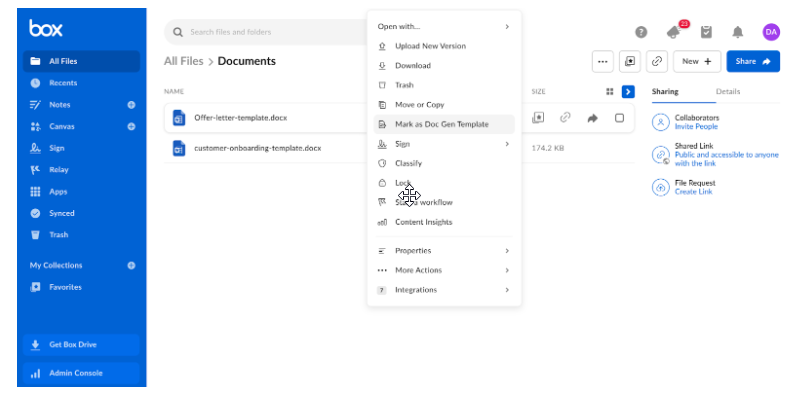The image size is (811, 412).
Task: Click the Invite People link
Action: click(x=697, y=127)
